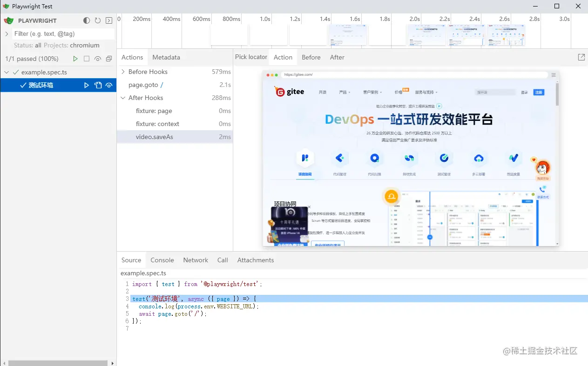Click the reload tests icon
The height and width of the screenshot is (366, 588).
click(x=98, y=20)
